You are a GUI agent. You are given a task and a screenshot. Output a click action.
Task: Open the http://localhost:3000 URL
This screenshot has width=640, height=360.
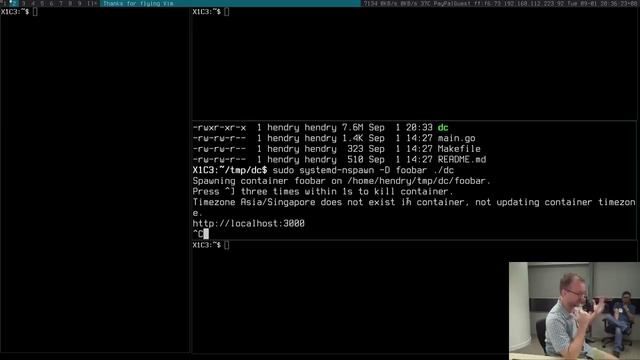249,224
